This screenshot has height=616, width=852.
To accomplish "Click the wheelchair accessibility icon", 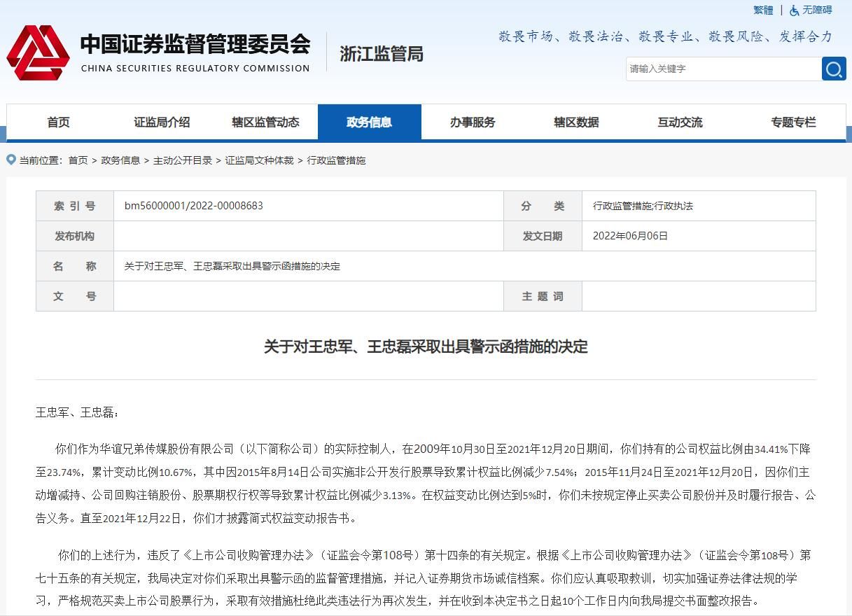I will (x=794, y=10).
